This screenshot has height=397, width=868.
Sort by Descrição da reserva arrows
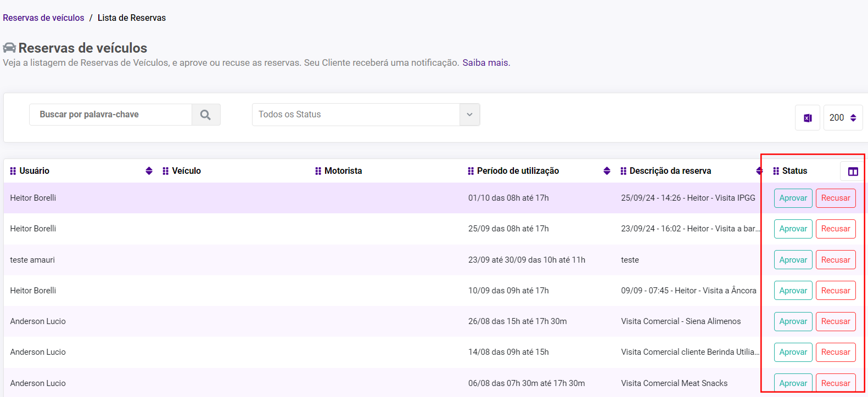759,171
